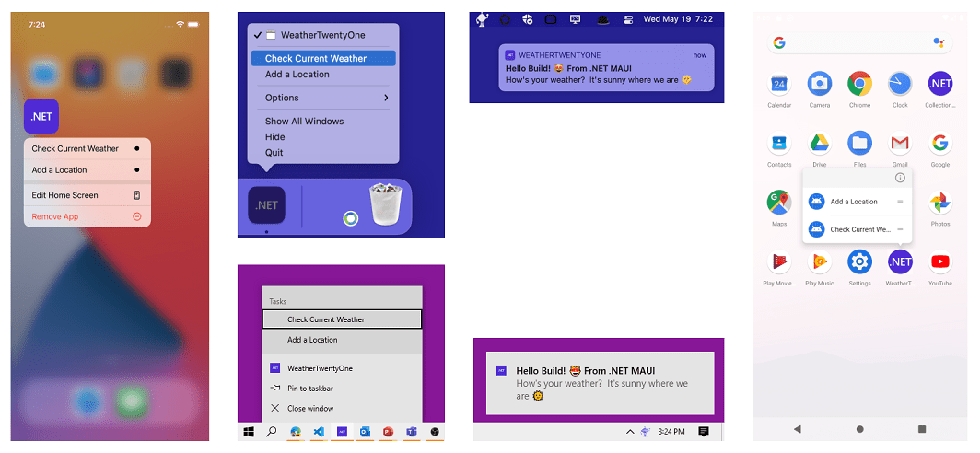Open the Hello Build Windows toast notification
980x453 pixels.
(x=600, y=383)
